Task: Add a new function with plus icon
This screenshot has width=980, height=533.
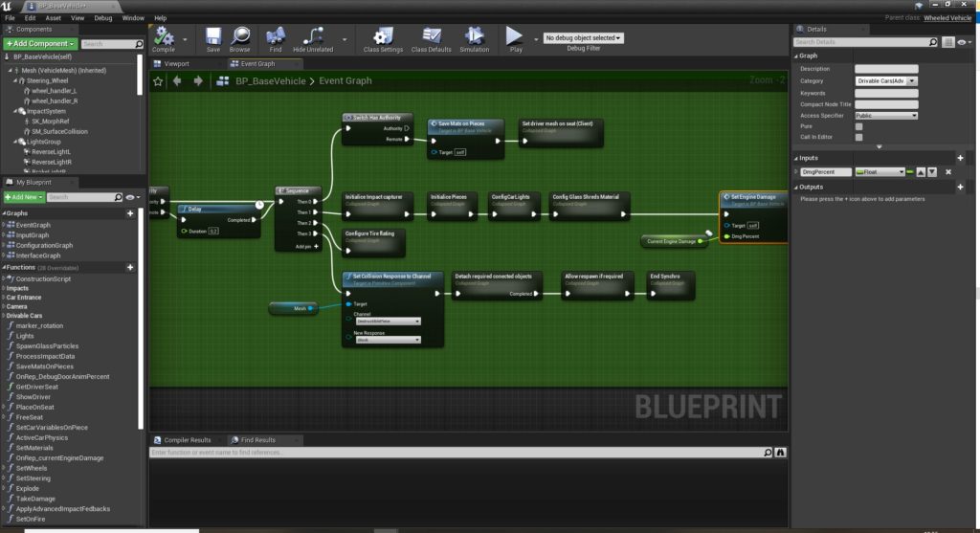Action: 130,267
